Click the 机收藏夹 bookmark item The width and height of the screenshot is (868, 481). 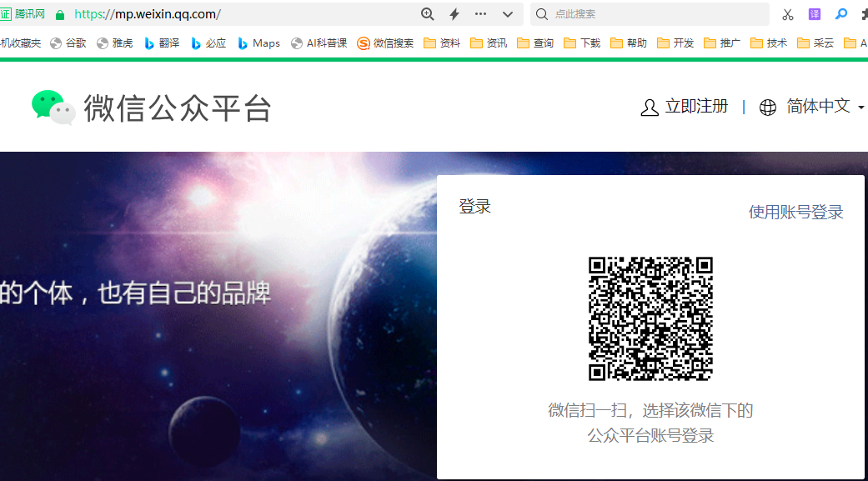tap(21, 43)
